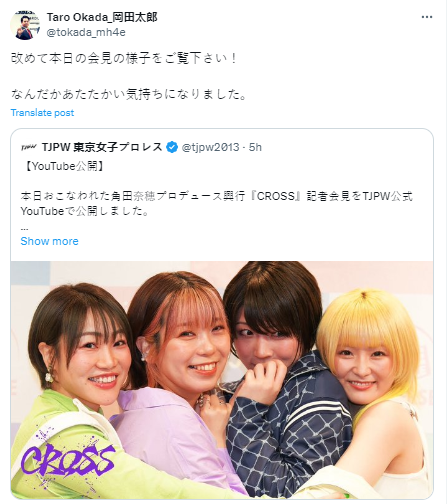Screen dimensions: 447x504
Task: Open the group photo of four women
Action: click(222, 380)
